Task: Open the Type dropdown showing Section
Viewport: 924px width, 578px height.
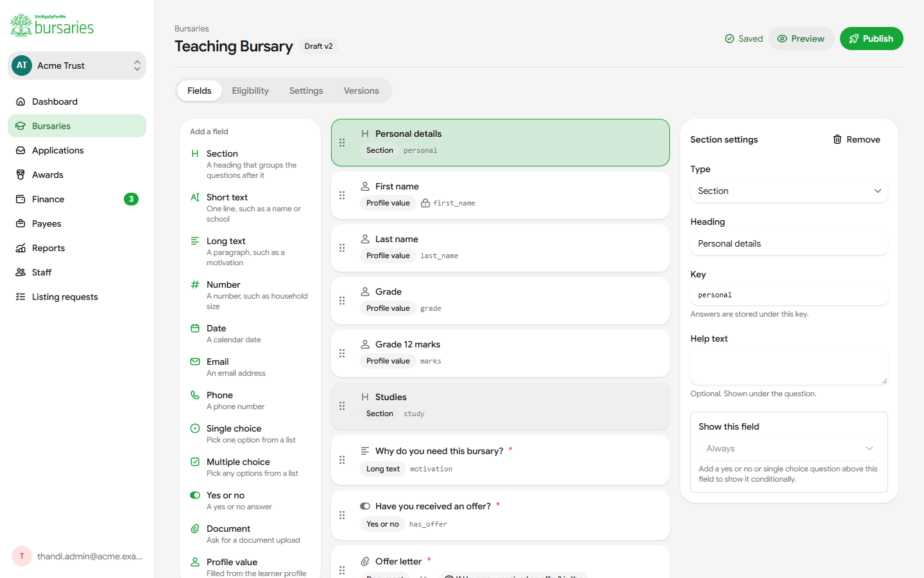Action: click(789, 191)
